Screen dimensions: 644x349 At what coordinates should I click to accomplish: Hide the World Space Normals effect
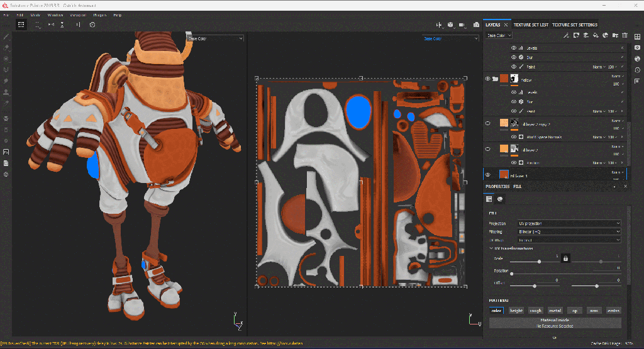pos(514,136)
